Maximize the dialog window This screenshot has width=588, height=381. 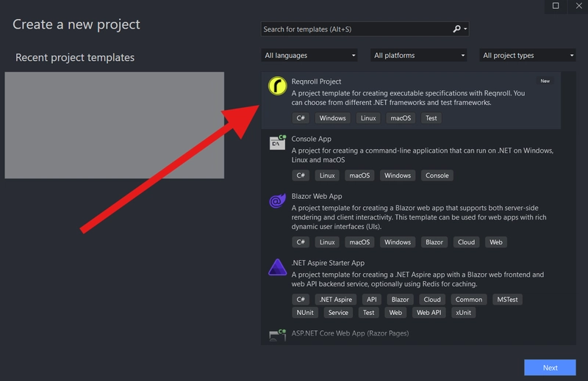[556, 6]
